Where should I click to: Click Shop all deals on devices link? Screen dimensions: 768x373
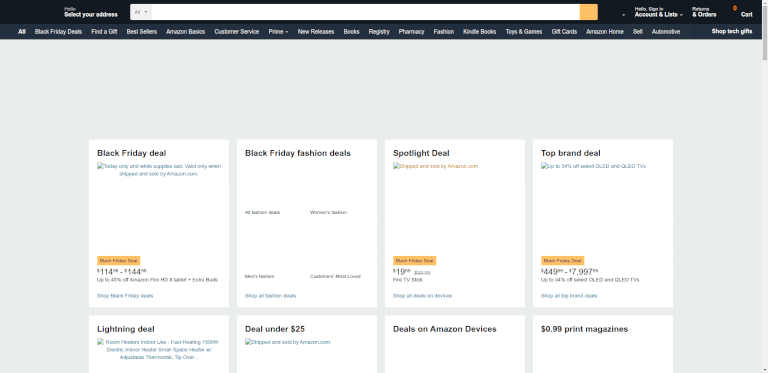point(422,296)
